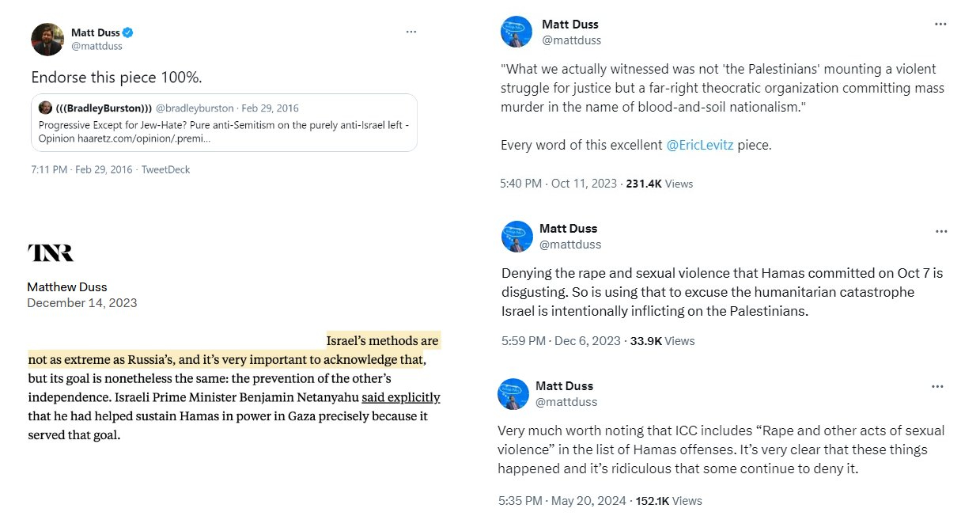Open the three-dot menu on the 2016 tweet
This screenshot has height=531, width=980.
411,32
